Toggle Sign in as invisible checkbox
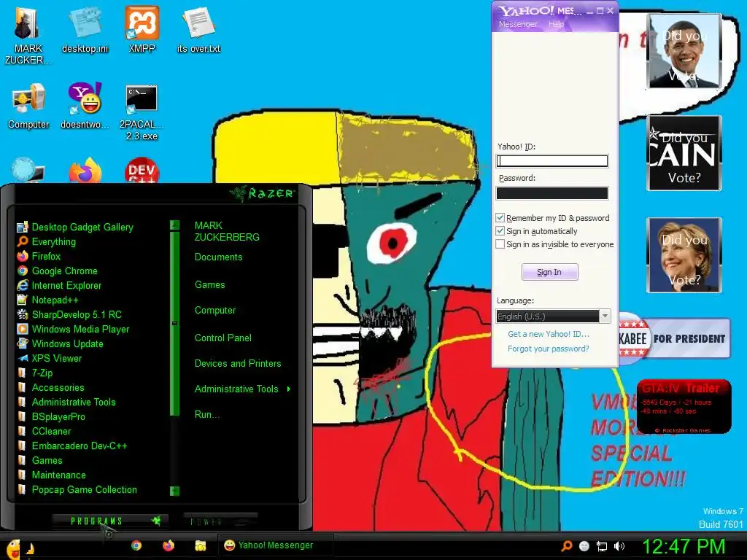Image resolution: width=747 pixels, height=560 pixels. (500, 244)
